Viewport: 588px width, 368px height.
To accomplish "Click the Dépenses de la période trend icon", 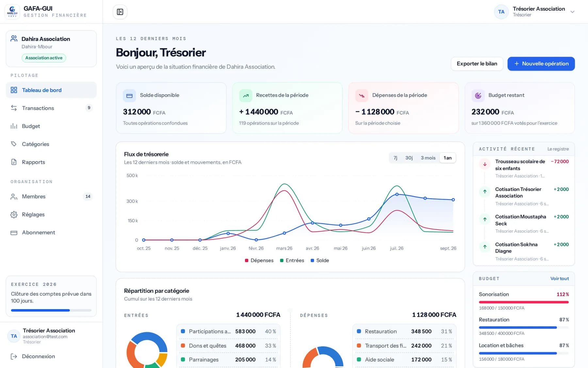I will (x=362, y=96).
